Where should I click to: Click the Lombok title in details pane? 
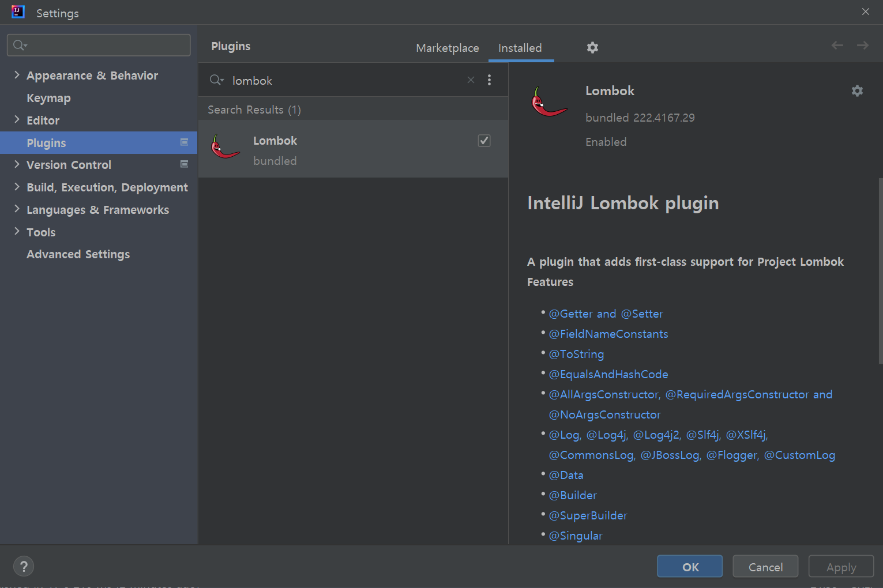(x=610, y=91)
